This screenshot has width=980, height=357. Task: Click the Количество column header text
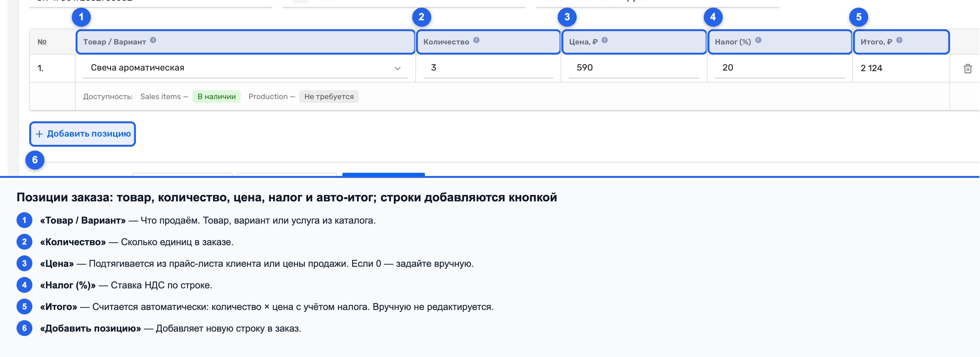(446, 42)
